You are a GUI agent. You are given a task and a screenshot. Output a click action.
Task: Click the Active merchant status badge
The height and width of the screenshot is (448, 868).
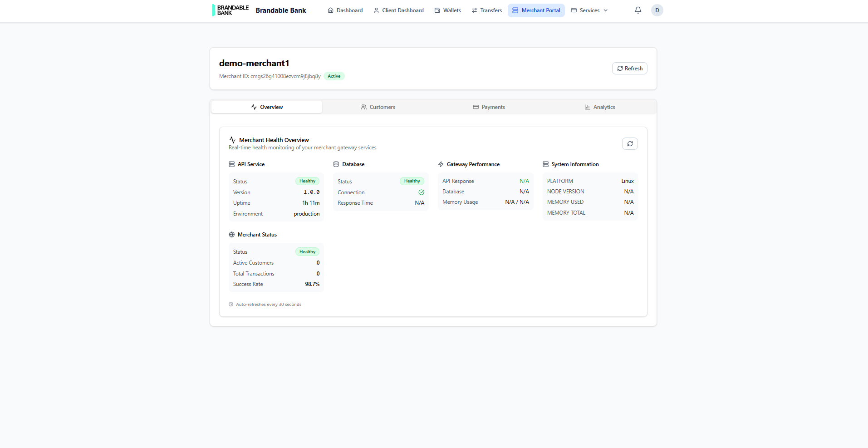(334, 76)
